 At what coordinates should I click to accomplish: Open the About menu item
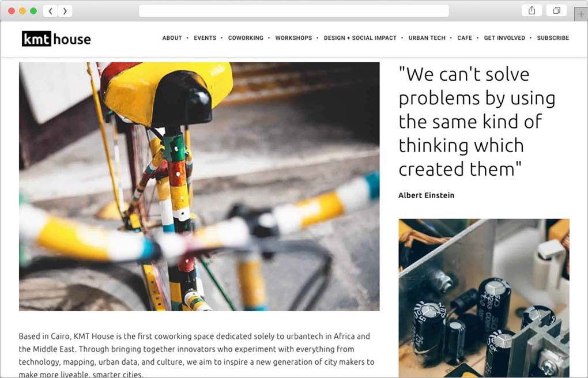(172, 38)
